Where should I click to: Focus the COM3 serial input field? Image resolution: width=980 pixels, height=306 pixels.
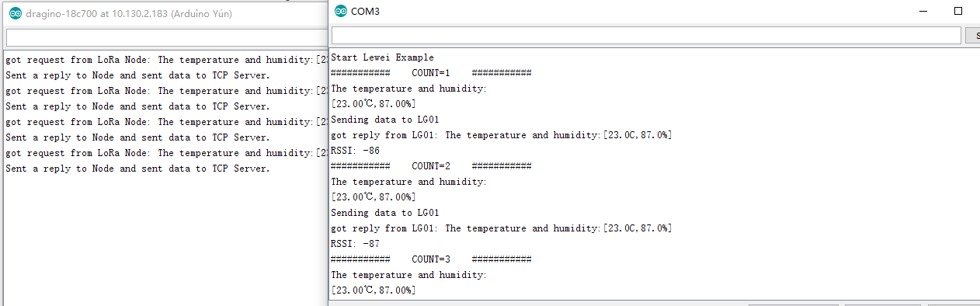point(646,35)
